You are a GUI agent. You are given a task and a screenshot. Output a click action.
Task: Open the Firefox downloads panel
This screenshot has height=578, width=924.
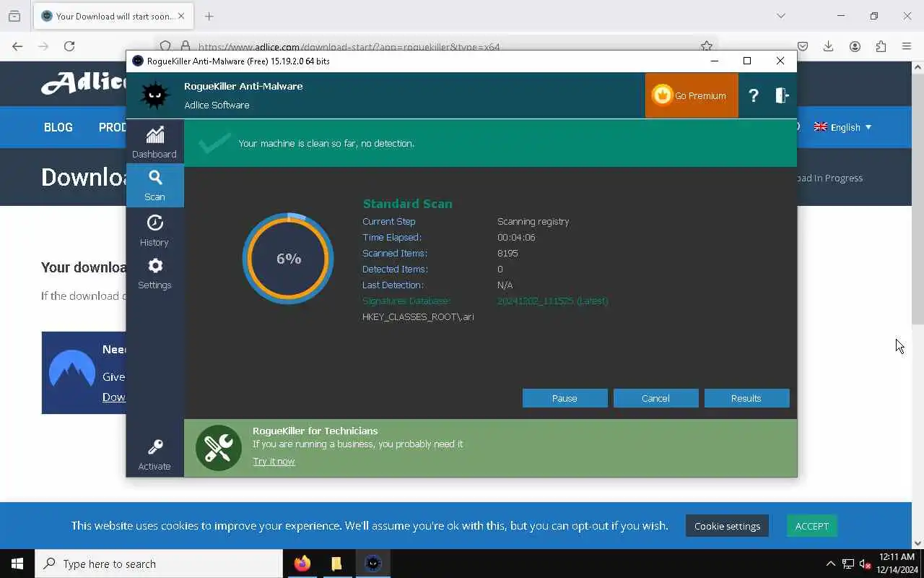pyautogui.click(x=829, y=46)
